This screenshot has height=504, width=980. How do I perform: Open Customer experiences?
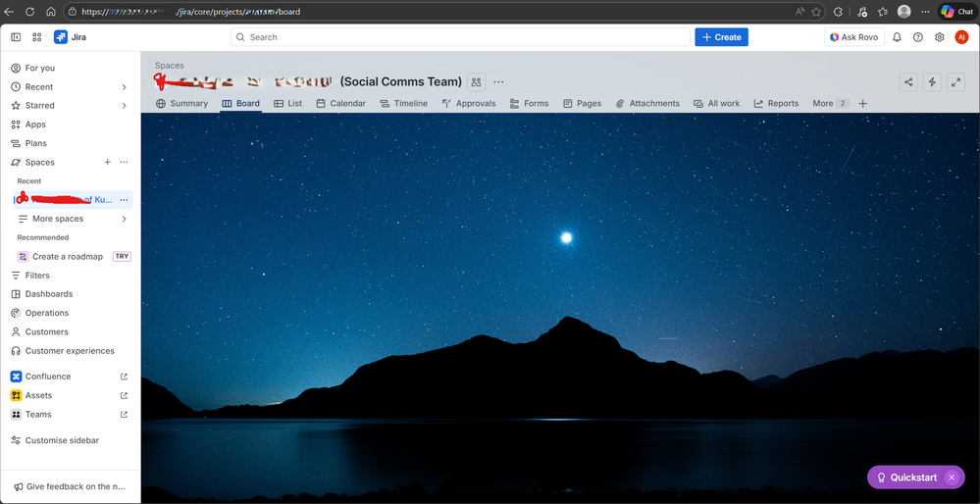pyautogui.click(x=70, y=351)
